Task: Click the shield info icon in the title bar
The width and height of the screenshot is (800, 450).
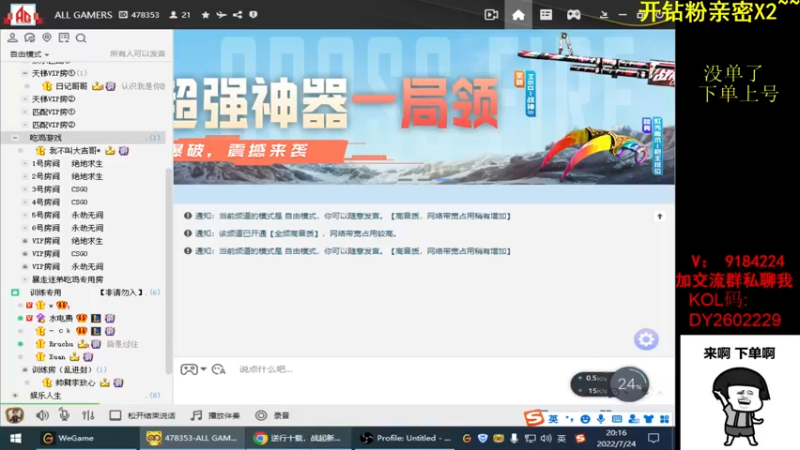Action: click(253, 15)
